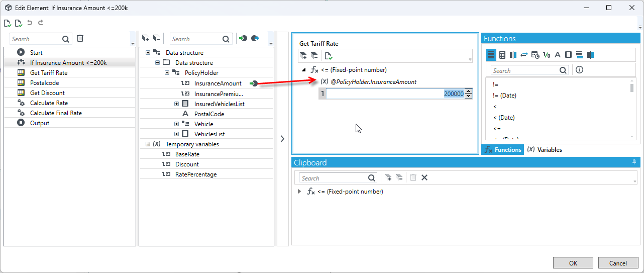This screenshot has width=644, height=273.
Task: Select the Postalcode element
Action: click(69, 82)
